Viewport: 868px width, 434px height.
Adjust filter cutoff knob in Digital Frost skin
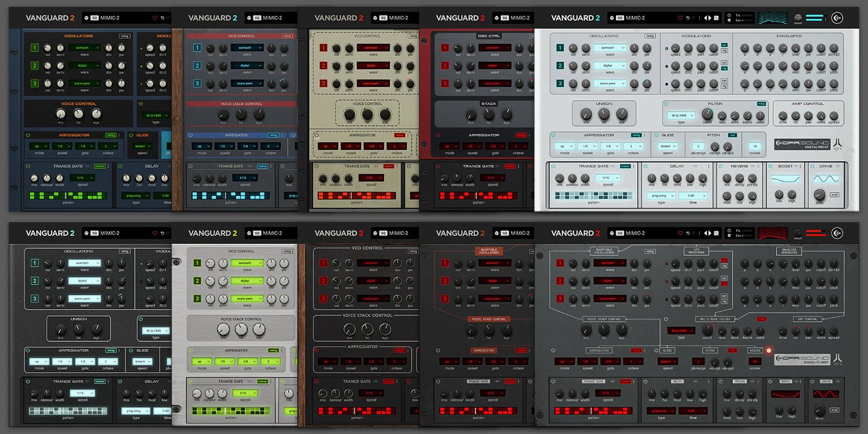[708, 114]
